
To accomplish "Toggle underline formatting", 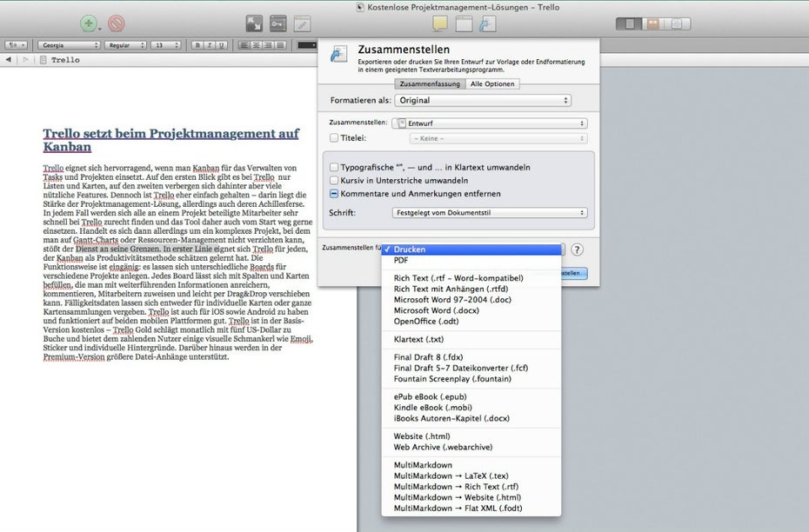I will click(222, 45).
